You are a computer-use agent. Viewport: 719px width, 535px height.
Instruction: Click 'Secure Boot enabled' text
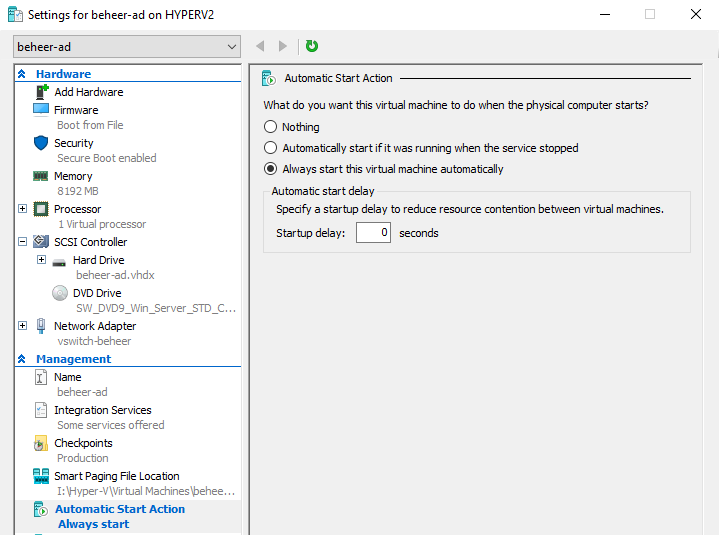pyautogui.click(x=107, y=158)
